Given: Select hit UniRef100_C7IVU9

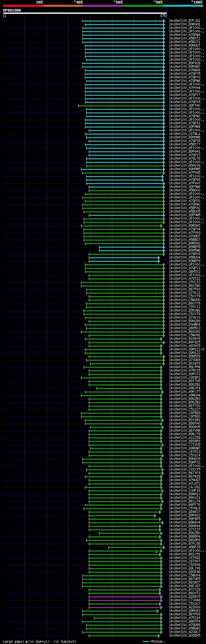Looking at the screenshot, I should (x=185, y=445).
